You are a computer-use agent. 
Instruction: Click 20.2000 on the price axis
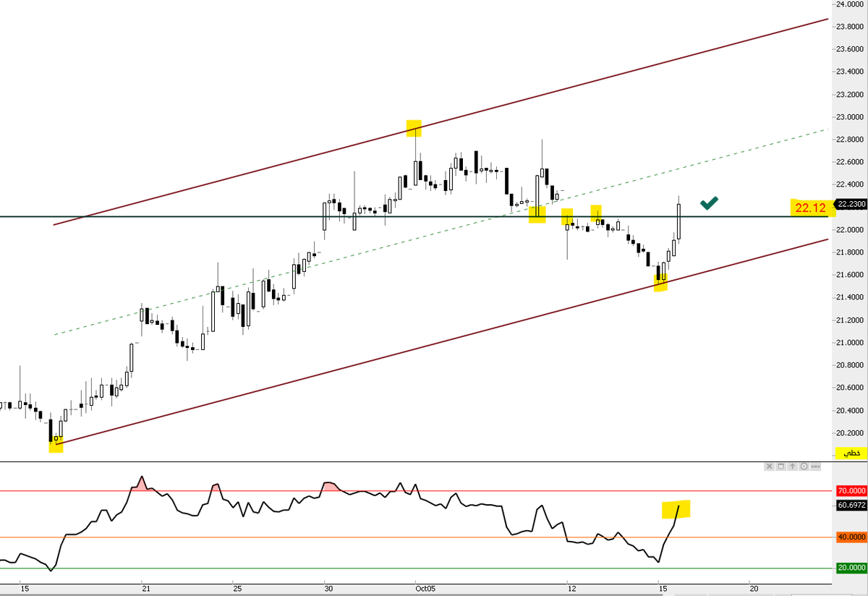[851, 433]
